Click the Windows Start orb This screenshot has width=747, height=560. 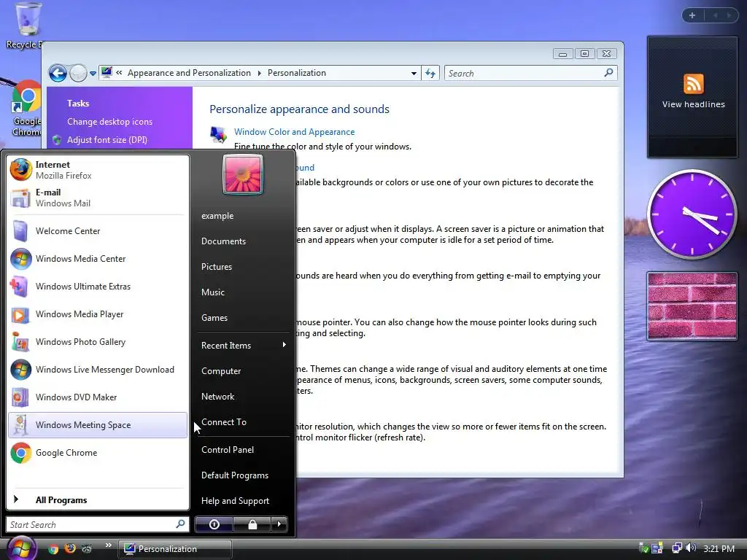point(21,548)
